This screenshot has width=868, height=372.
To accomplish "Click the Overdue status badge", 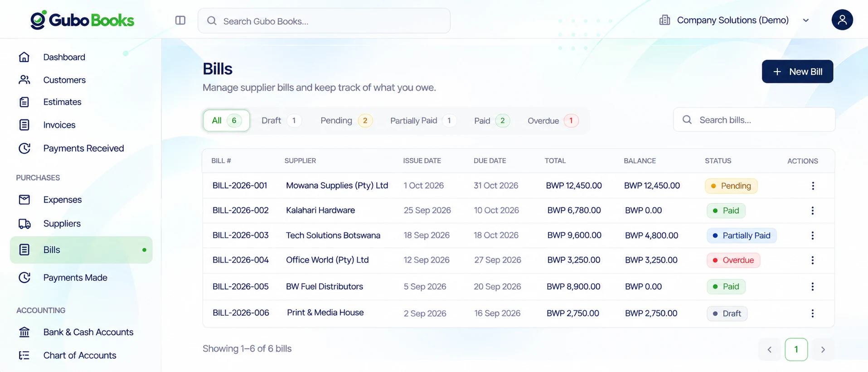I will [733, 260].
